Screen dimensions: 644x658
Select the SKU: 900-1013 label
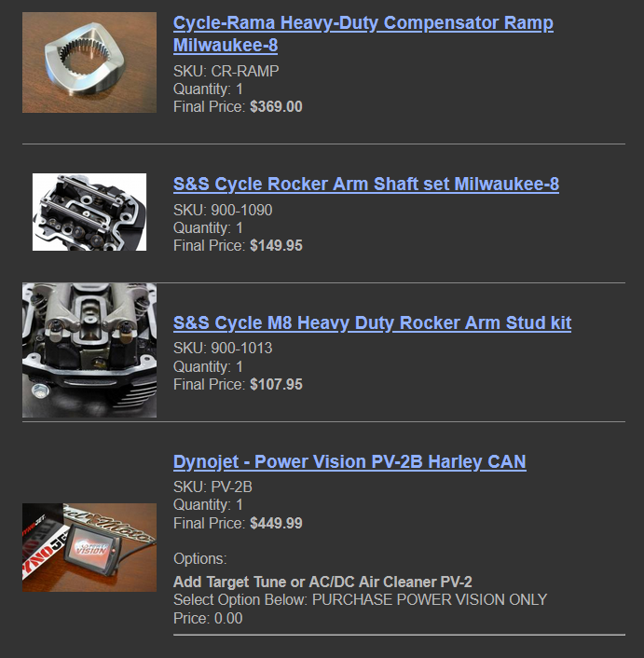(x=223, y=349)
